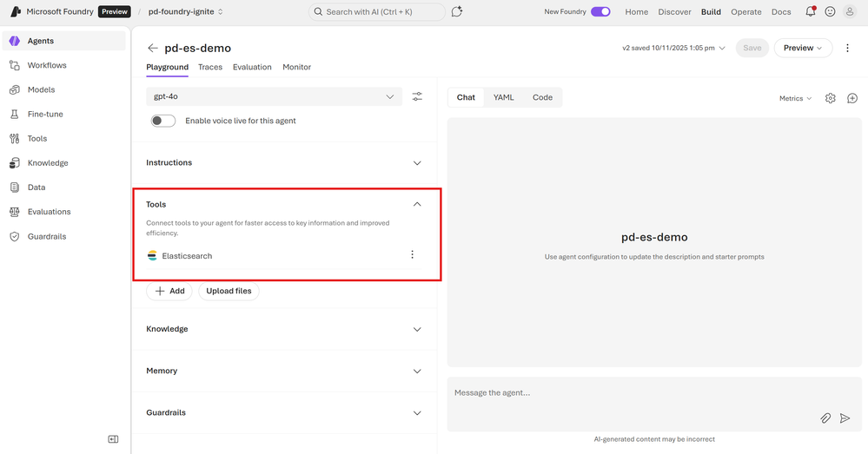
Task: Go to Build in top navigation
Action: pos(711,11)
